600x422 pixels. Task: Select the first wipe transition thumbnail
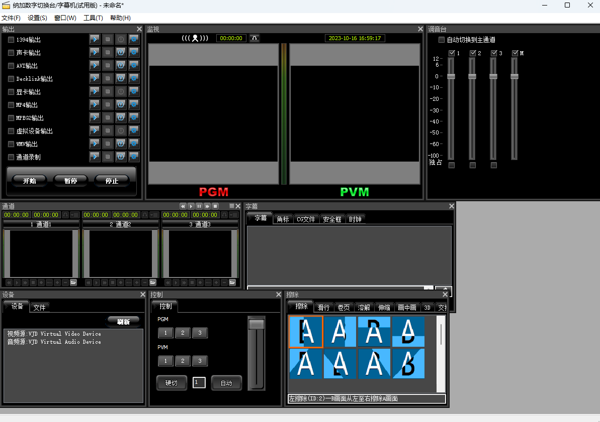306,332
